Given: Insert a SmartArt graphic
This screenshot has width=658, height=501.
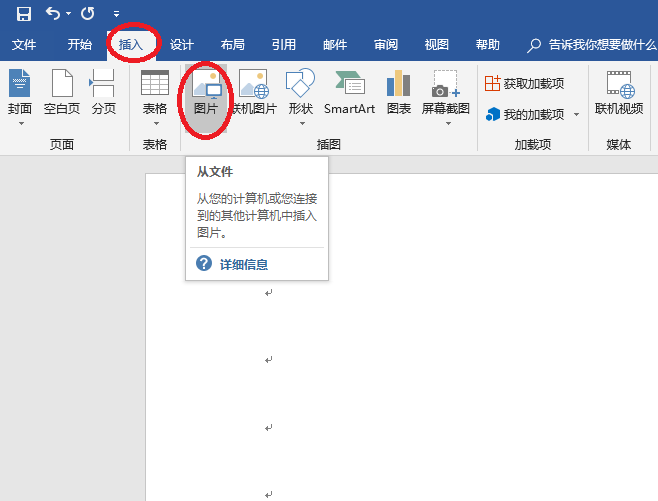Looking at the screenshot, I should [349, 91].
